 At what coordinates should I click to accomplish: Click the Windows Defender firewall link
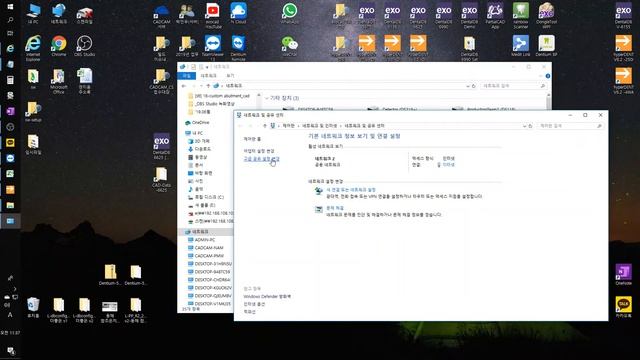pos(267,297)
